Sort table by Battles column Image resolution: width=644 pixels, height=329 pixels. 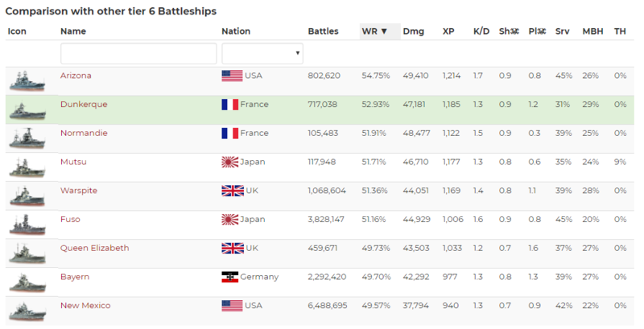click(323, 31)
